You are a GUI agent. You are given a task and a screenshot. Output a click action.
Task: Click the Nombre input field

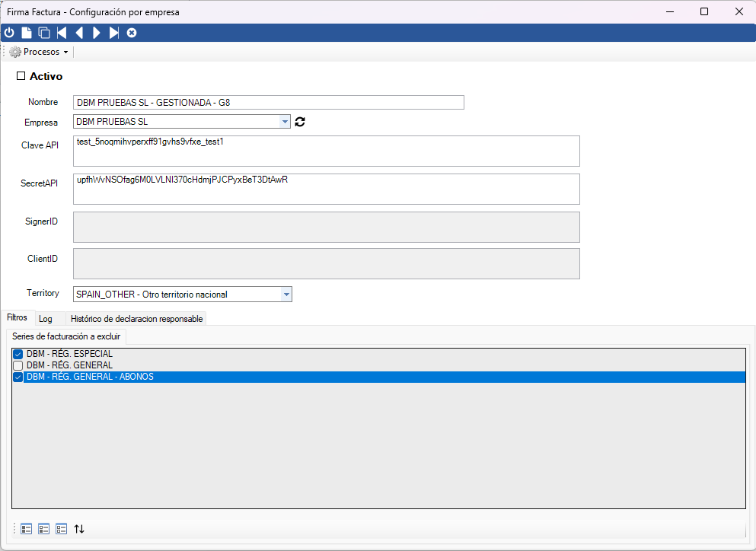pos(269,103)
